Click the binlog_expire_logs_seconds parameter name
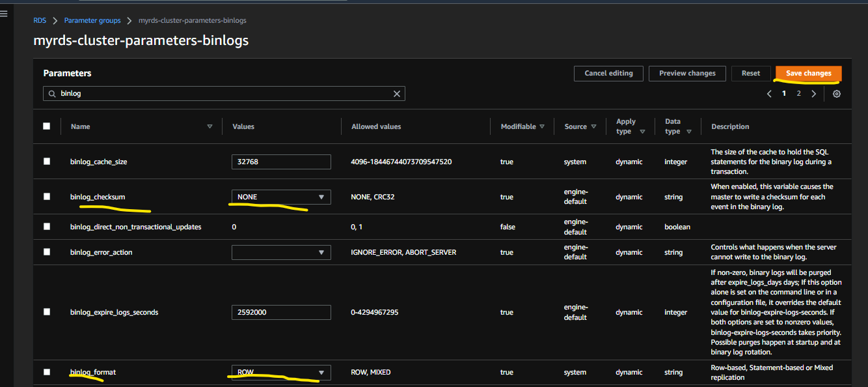The height and width of the screenshot is (387, 868). [x=115, y=312]
